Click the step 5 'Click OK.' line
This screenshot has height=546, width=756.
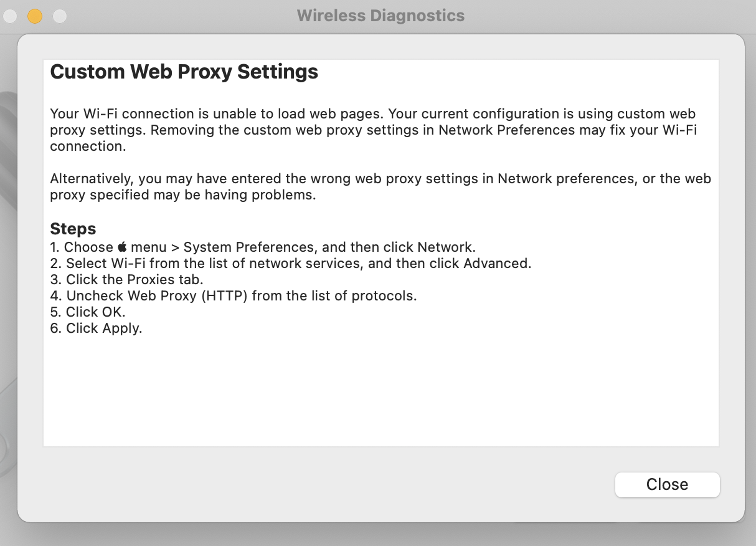point(88,312)
